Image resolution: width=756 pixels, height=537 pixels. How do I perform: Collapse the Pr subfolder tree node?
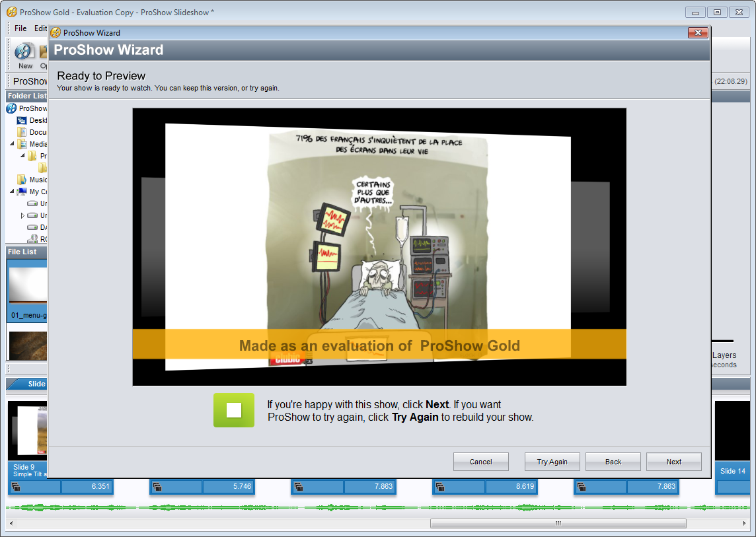tap(22, 156)
